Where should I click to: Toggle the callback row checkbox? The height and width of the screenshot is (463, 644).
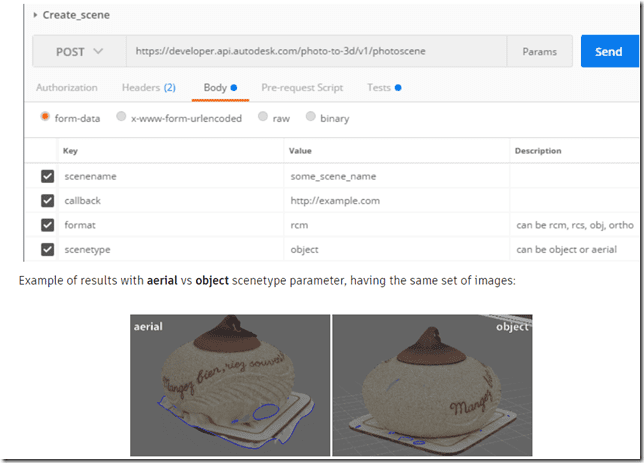coord(47,201)
